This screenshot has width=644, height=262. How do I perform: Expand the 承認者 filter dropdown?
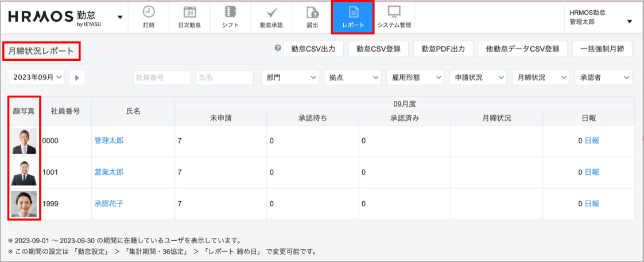click(603, 77)
